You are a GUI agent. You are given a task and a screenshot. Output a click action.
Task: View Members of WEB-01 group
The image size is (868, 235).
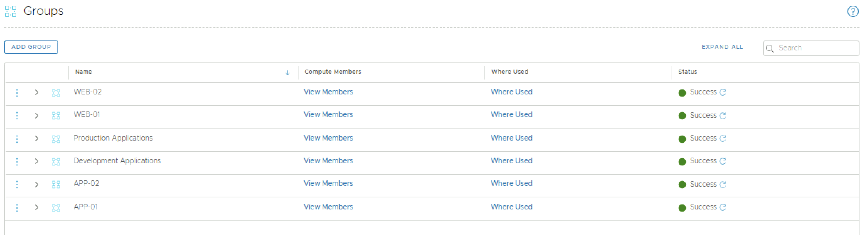point(328,115)
